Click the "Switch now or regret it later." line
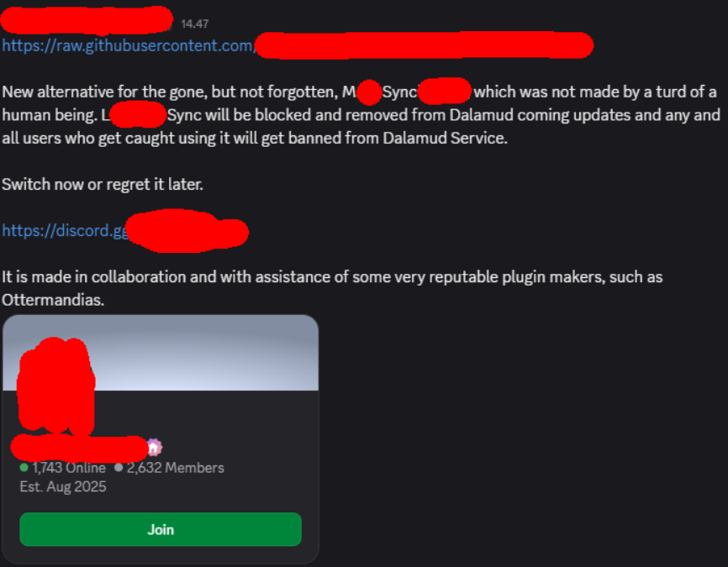 (x=103, y=184)
